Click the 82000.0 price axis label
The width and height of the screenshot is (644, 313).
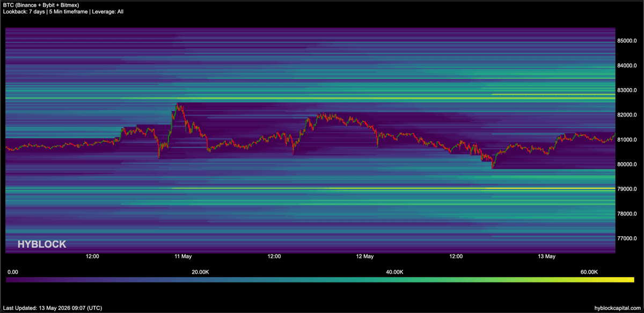click(627, 115)
